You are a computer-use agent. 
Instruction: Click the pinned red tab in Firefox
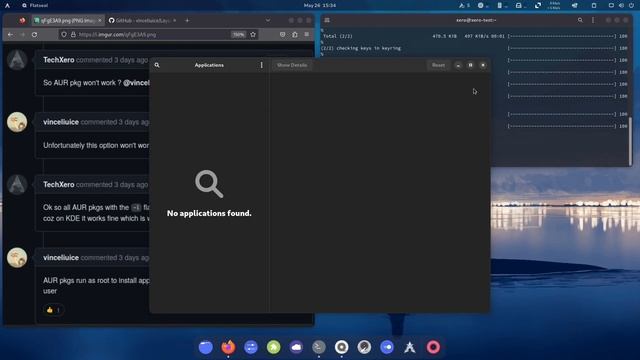pos(22,20)
